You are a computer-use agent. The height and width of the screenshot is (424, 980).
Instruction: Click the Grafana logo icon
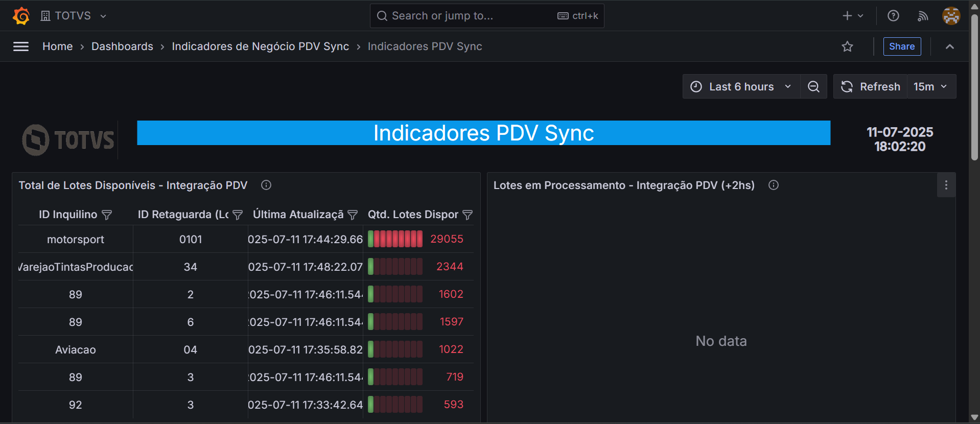click(x=21, y=16)
